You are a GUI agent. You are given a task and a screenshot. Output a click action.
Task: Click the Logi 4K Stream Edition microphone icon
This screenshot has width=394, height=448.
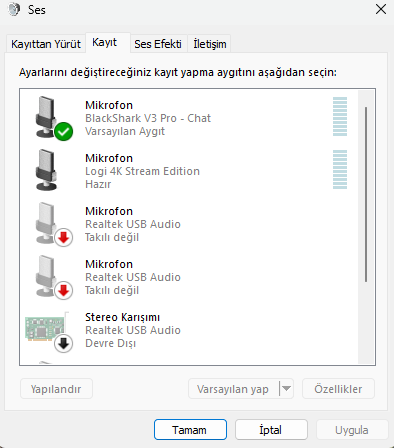pos(46,169)
